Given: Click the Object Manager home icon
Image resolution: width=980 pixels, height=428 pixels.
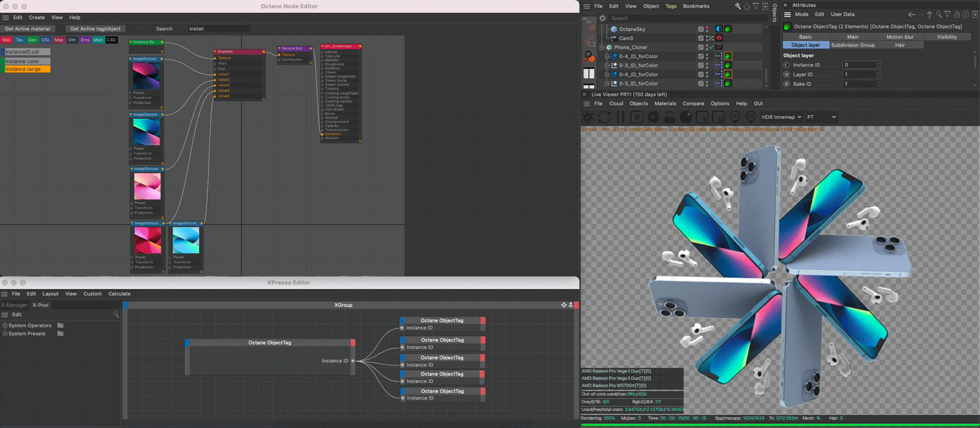Looking at the screenshot, I should [x=747, y=6].
